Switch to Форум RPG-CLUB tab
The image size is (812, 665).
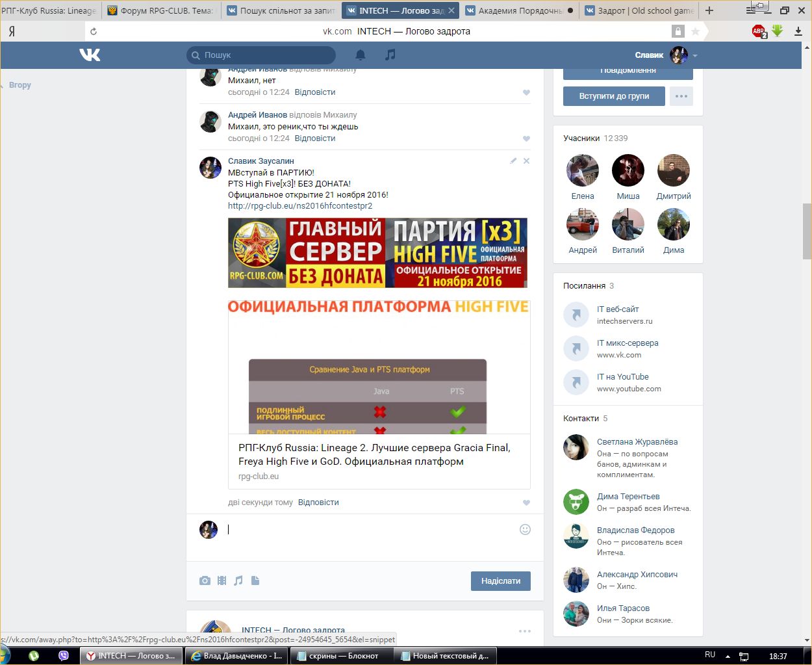[x=160, y=10]
